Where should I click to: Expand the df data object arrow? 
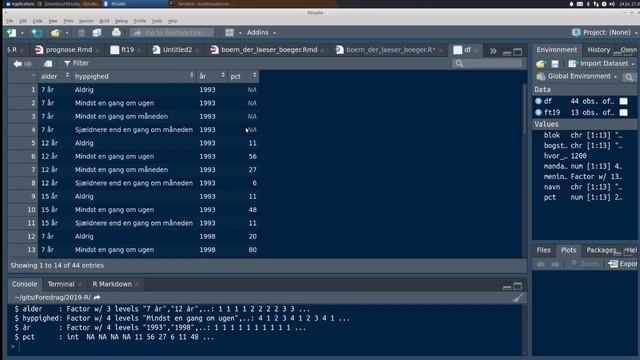click(x=538, y=101)
